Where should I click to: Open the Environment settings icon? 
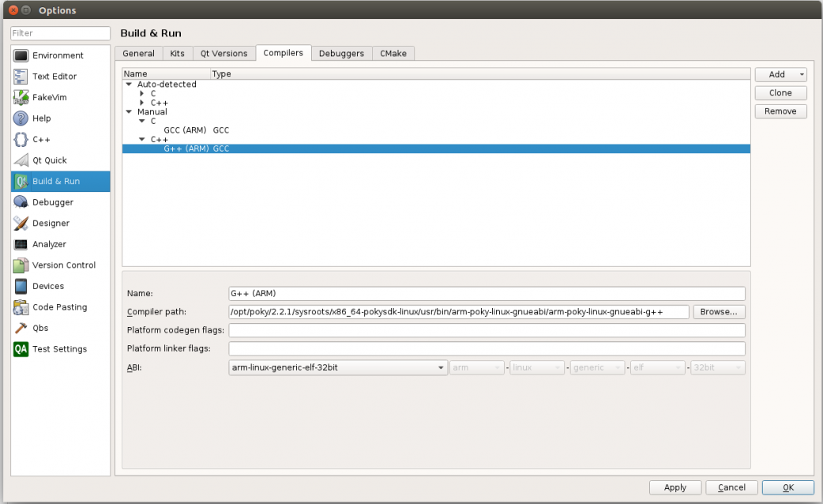point(21,56)
